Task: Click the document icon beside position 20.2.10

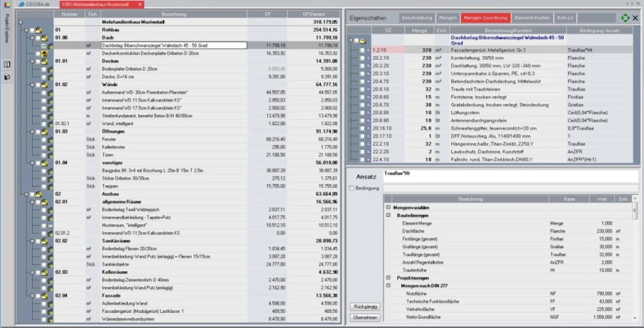Action: 369,58
